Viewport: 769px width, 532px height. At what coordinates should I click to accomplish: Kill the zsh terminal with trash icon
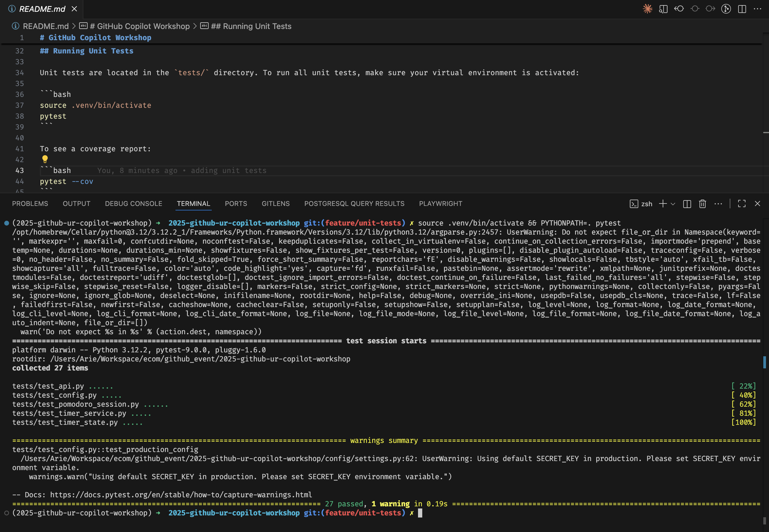pos(703,204)
